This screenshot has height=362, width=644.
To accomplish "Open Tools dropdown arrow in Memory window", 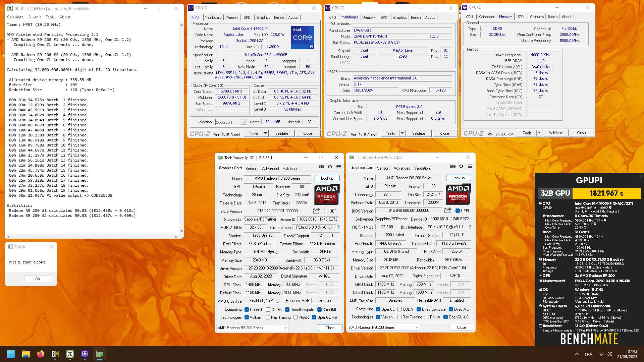I will click(539, 133).
